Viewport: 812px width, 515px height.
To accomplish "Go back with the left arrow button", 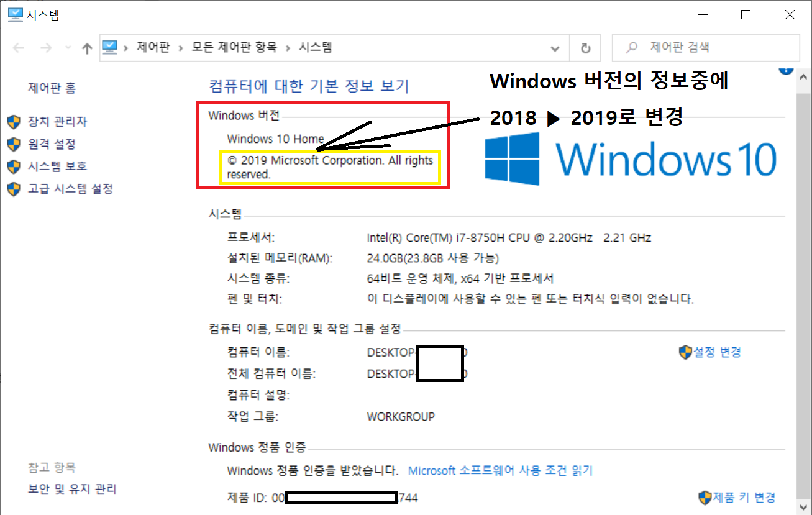I will pos(19,48).
